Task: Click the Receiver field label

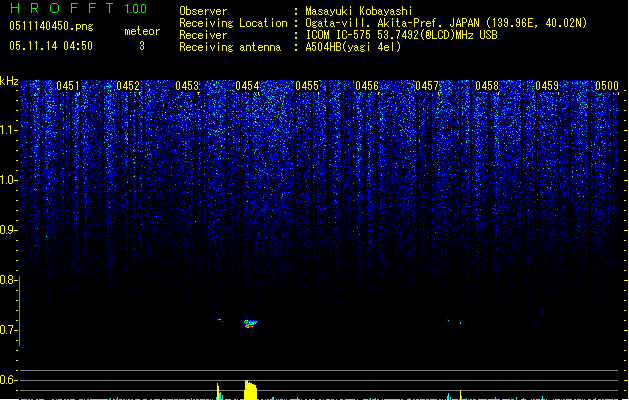Action: click(x=203, y=35)
